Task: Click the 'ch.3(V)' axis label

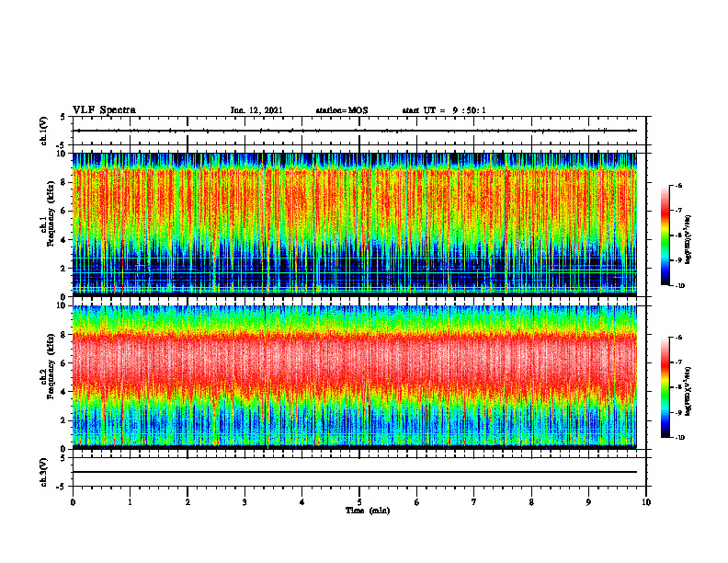Action: click(44, 472)
